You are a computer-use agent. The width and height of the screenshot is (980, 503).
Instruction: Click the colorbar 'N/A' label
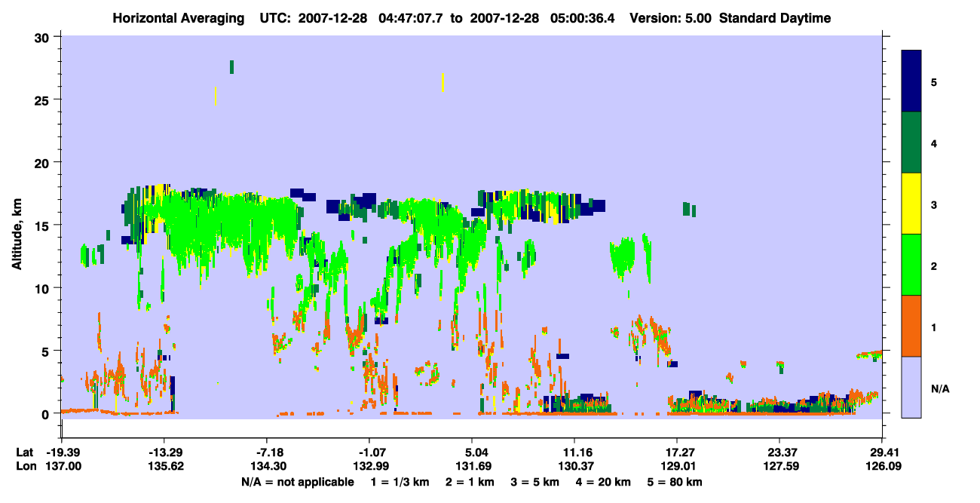940,388
